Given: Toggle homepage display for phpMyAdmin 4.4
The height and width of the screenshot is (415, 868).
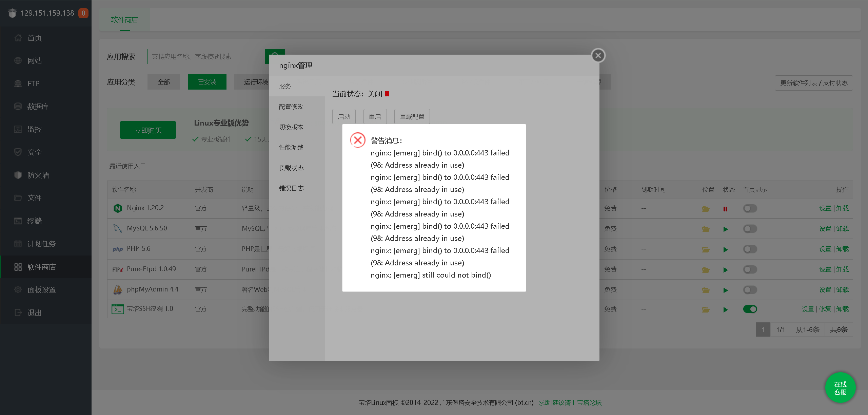Looking at the screenshot, I should (x=750, y=290).
